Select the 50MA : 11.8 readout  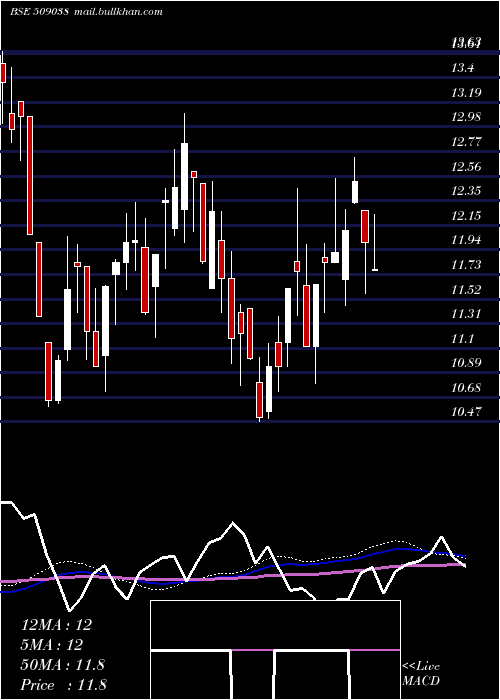pos(62,665)
